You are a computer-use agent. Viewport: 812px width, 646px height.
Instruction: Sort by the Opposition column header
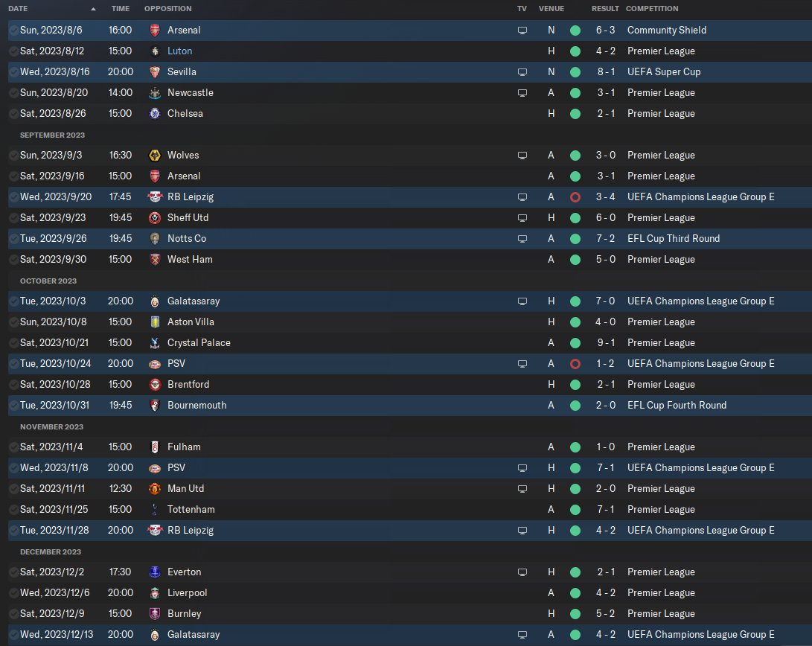pyautogui.click(x=167, y=9)
